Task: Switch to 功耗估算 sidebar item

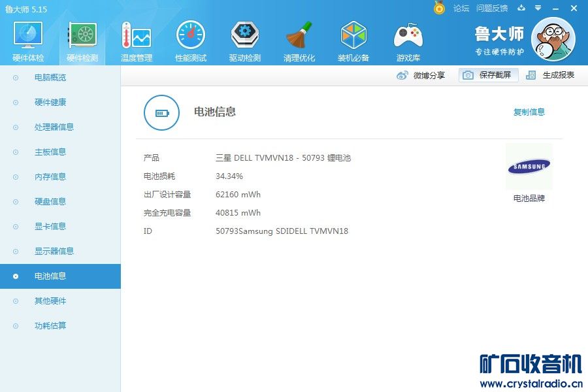Action: (50, 325)
